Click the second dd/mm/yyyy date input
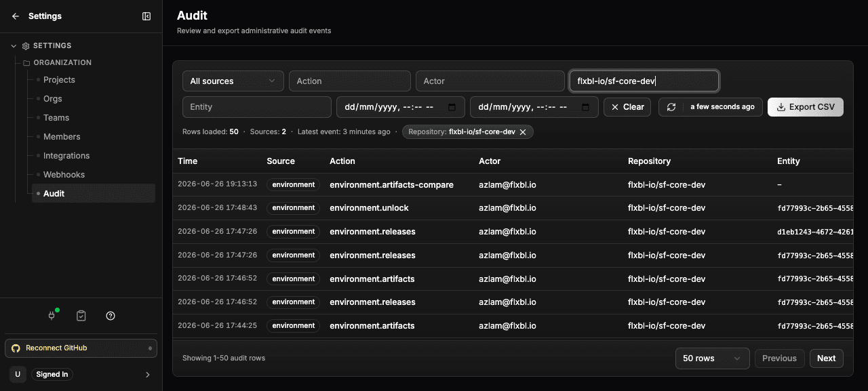 tap(534, 107)
